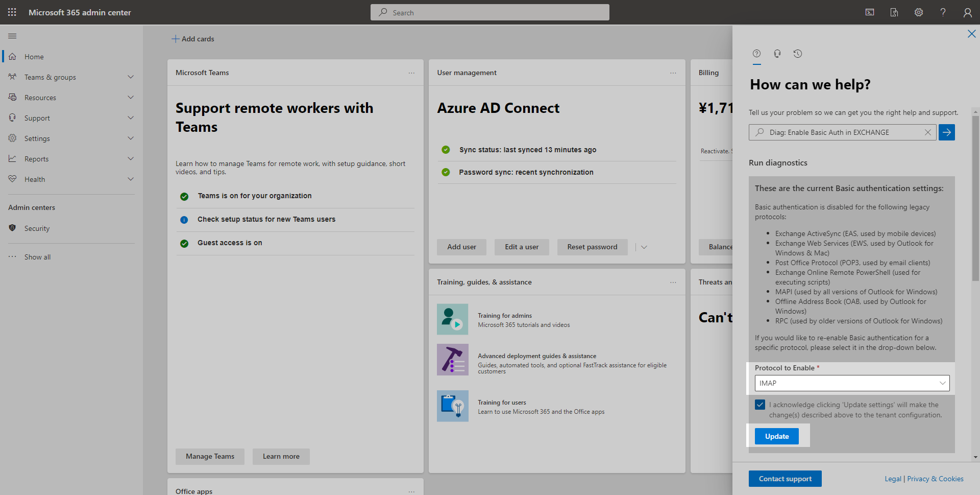Clear the diagnostic search text
The width and height of the screenshot is (980, 495).
[x=928, y=132]
